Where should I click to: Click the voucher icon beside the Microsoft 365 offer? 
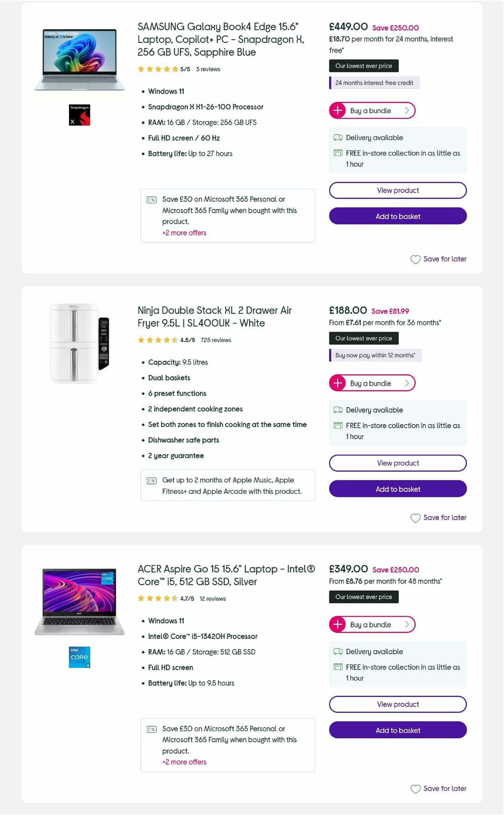click(151, 200)
